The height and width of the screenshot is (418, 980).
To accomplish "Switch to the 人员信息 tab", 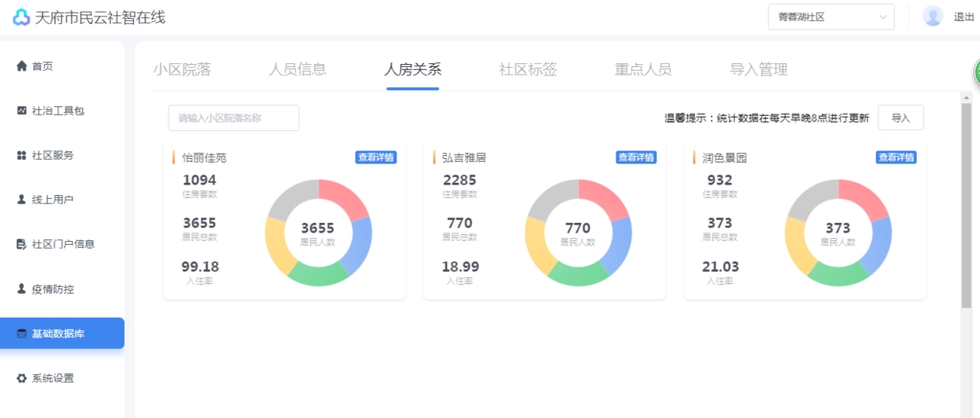I will (298, 69).
